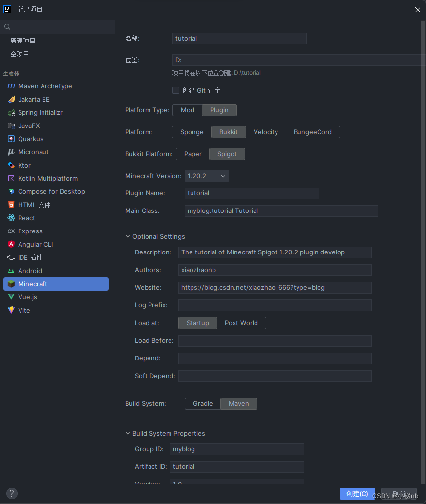Pick Maven as the build system
This screenshot has width=426, height=504.
click(239, 404)
